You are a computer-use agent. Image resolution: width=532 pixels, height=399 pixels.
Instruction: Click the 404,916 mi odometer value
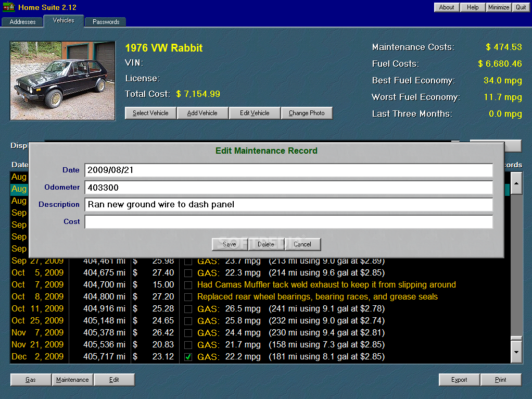[x=104, y=309]
